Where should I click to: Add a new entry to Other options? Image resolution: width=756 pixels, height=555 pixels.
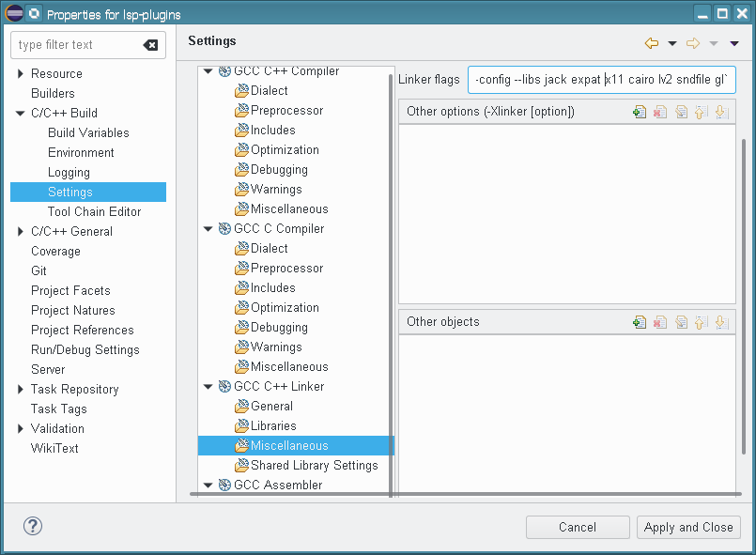coord(640,112)
